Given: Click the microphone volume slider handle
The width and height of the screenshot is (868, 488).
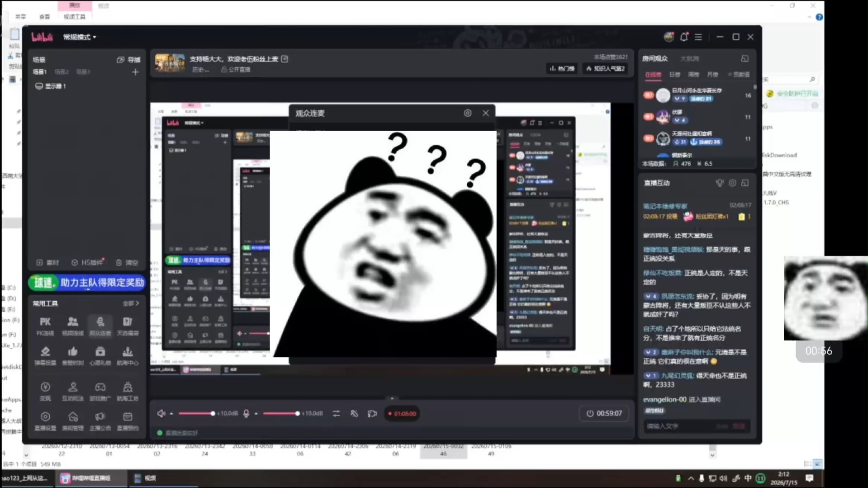Looking at the screenshot, I should tap(297, 413).
